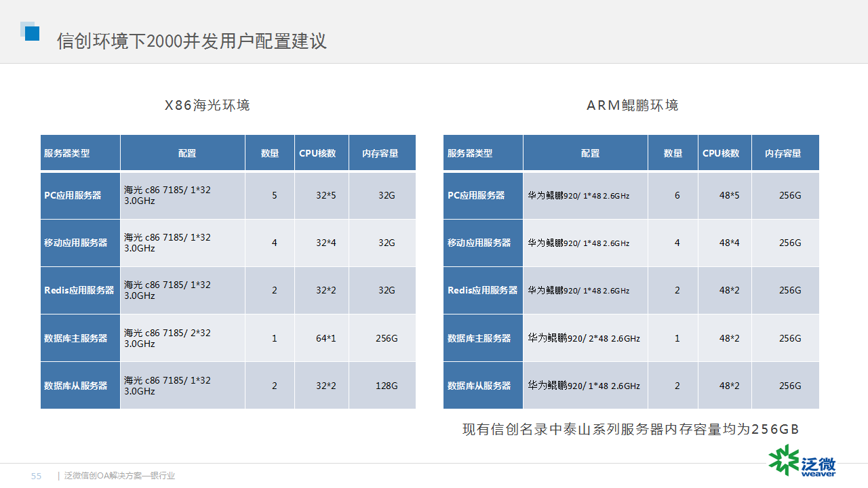Click 内存容量 header in the ARM table
Screen dimensions: 868x488
pyautogui.click(x=783, y=153)
